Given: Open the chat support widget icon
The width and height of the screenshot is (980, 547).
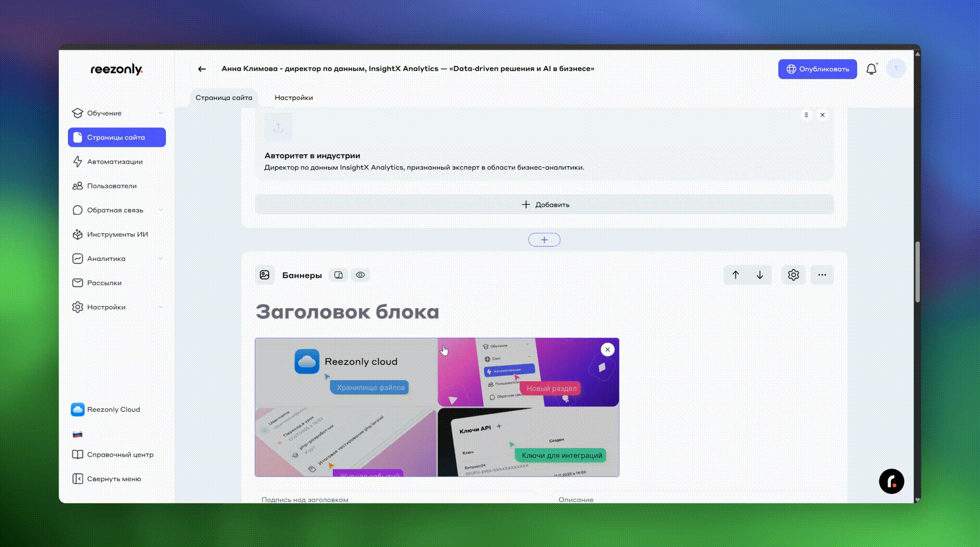Looking at the screenshot, I should tap(891, 481).
